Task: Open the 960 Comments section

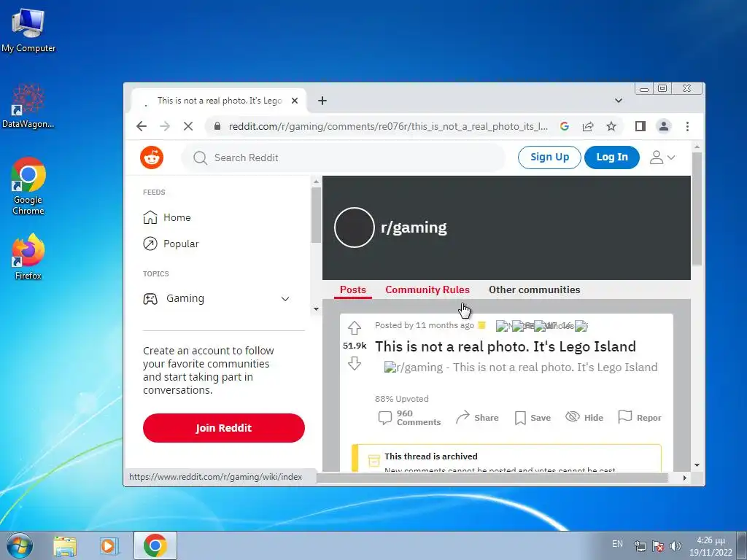Action: pyautogui.click(x=409, y=418)
